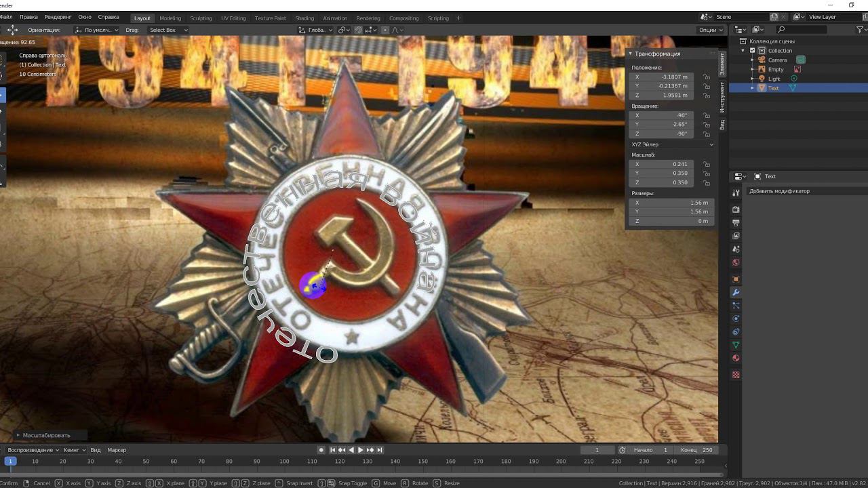
Task: Toggle lock on Scale X
Action: 707,164
